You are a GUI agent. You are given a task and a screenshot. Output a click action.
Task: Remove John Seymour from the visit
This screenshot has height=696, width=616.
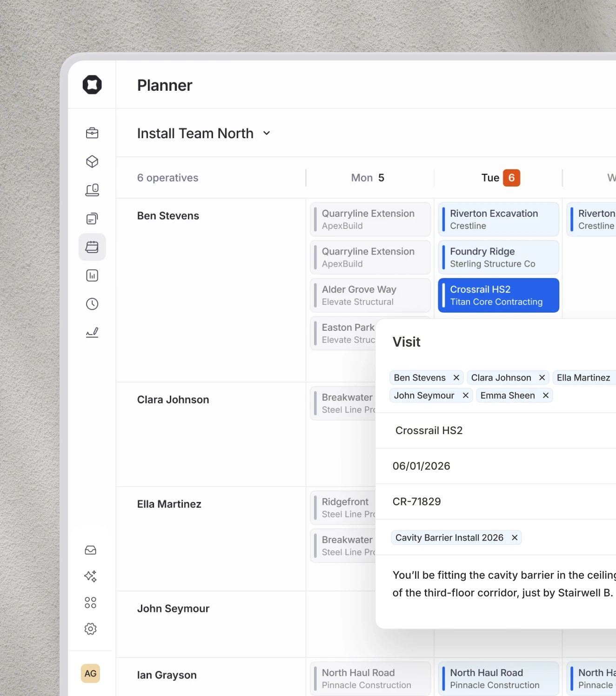coord(465,395)
